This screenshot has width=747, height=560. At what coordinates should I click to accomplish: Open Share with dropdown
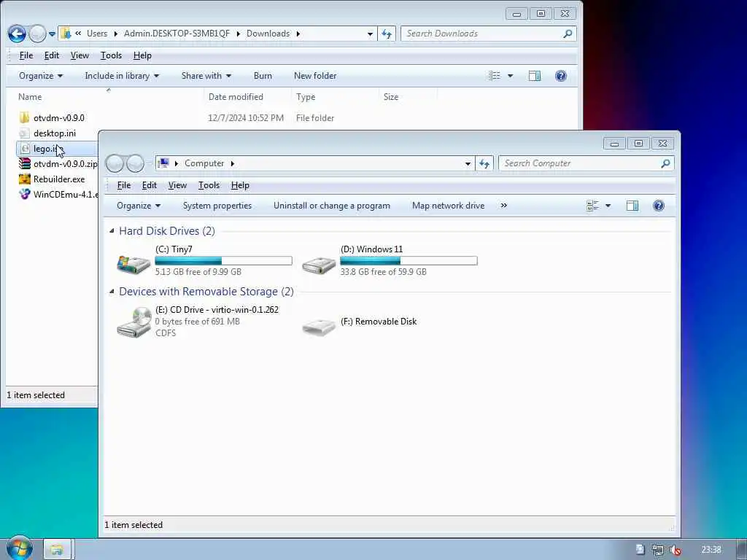(x=206, y=76)
